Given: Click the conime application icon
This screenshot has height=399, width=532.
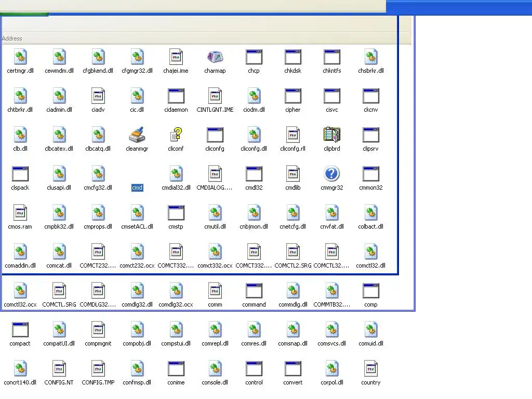Looking at the screenshot, I should [176, 369].
